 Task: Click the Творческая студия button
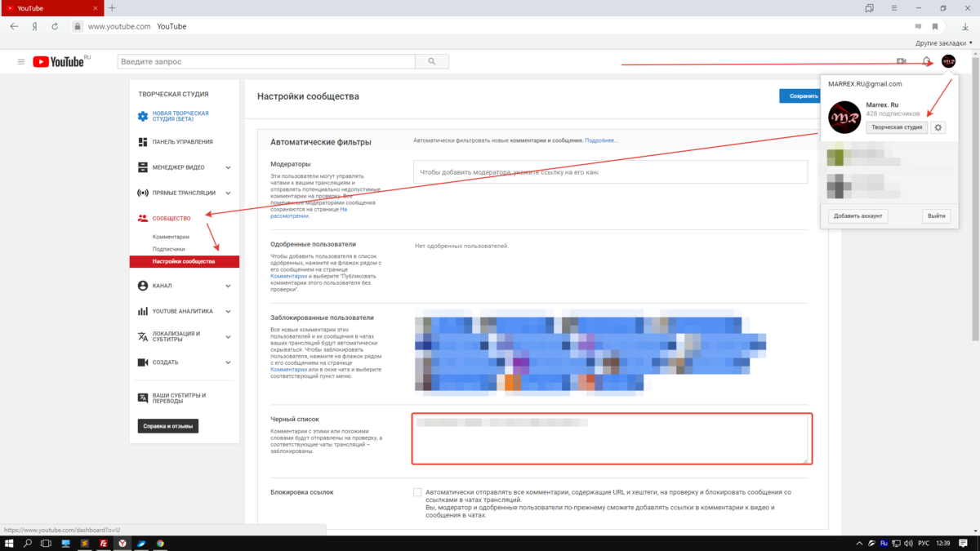pyautogui.click(x=897, y=127)
